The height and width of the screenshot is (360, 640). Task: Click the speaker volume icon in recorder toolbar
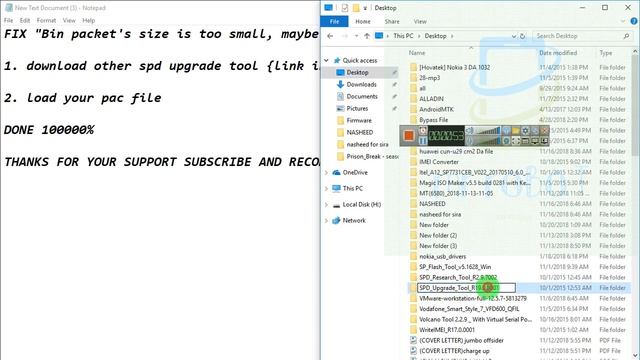pyautogui.click(x=469, y=131)
